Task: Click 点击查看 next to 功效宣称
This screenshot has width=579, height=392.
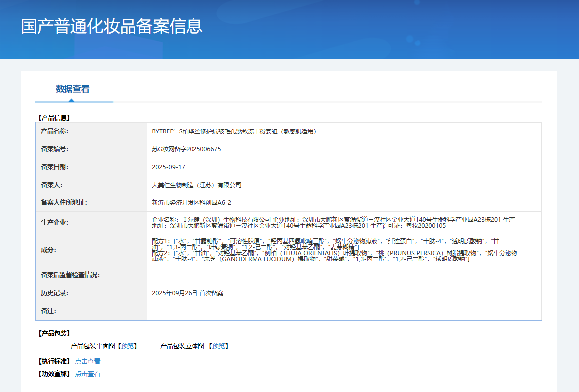Action: pos(88,374)
